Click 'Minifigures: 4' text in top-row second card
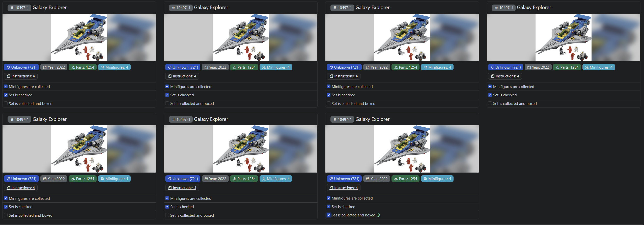 click(x=278, y=67)
